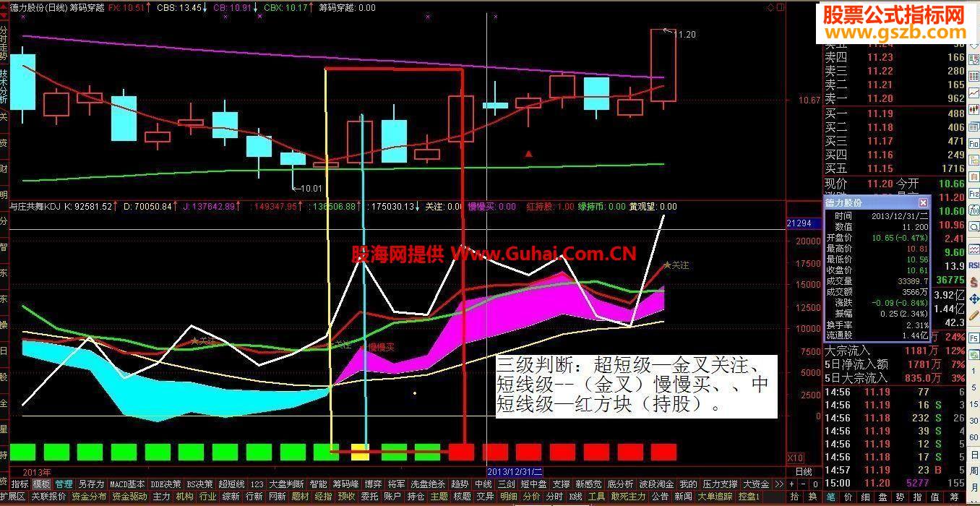Select the MACD基本 indicator tab

point(127,484)
